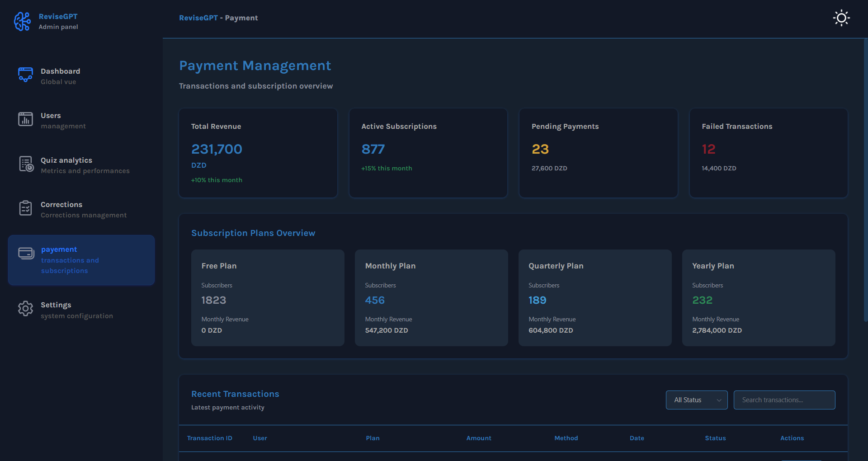The width and height of the screenshot is (868, 461).
Task: Click the 456 monthly subscribers count
Action: [375, 301]
